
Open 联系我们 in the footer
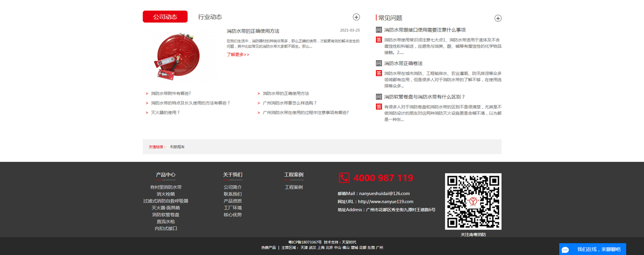click(232, 194)
